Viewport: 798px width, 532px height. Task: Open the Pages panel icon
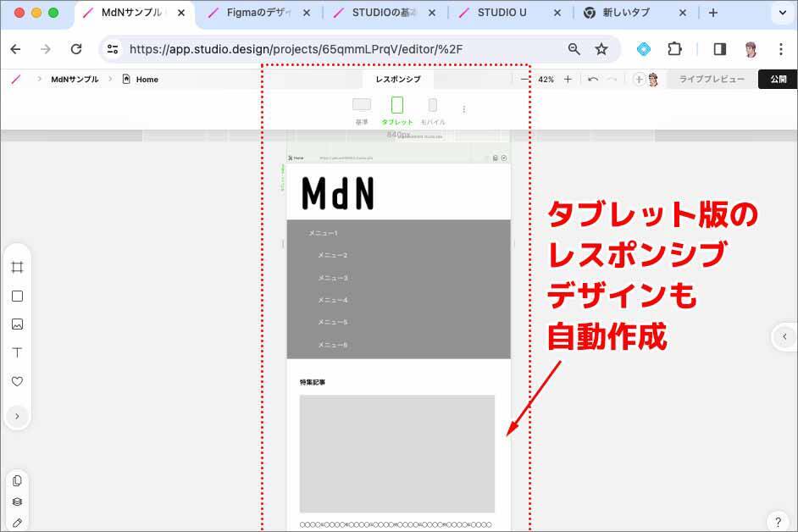click(x=17, y=480)
